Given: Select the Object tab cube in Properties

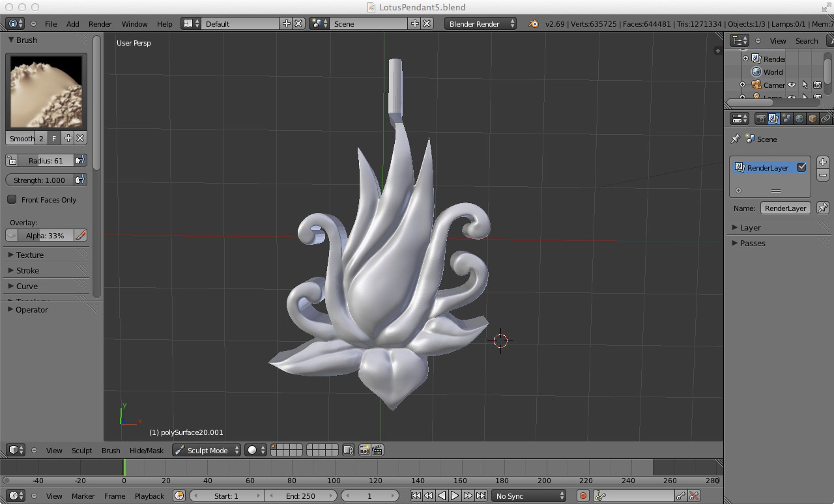Looking at the screenshot, I should [x=812, y=119].
